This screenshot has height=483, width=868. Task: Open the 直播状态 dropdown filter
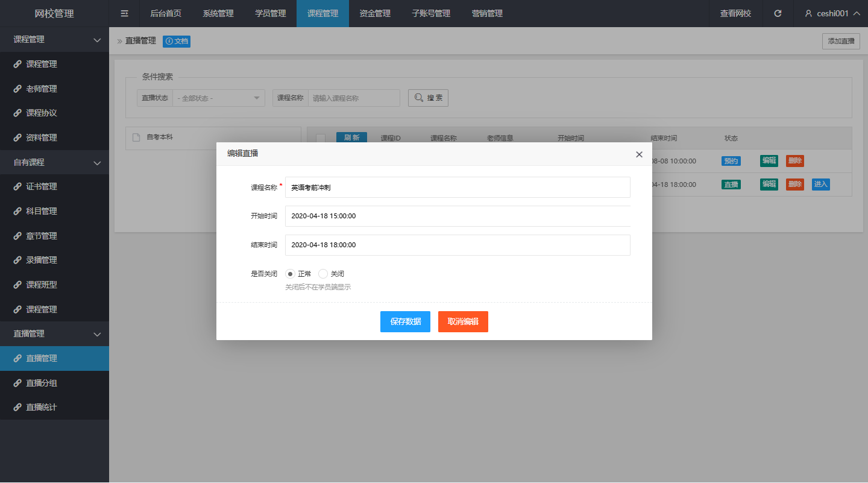218,98
